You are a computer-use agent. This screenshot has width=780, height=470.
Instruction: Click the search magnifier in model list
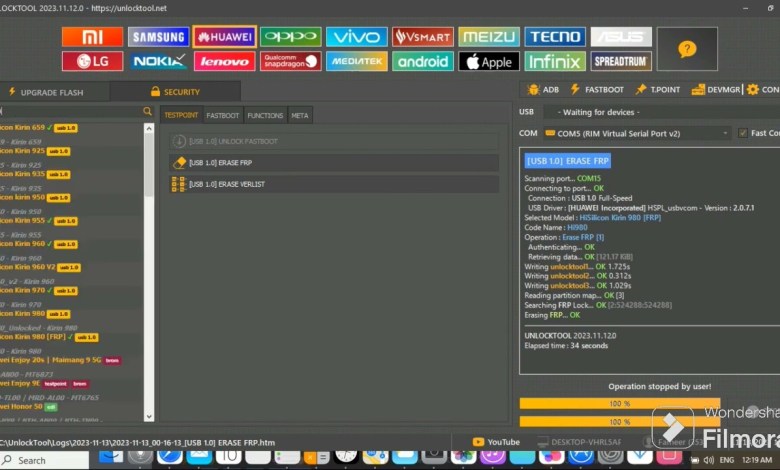147,111
